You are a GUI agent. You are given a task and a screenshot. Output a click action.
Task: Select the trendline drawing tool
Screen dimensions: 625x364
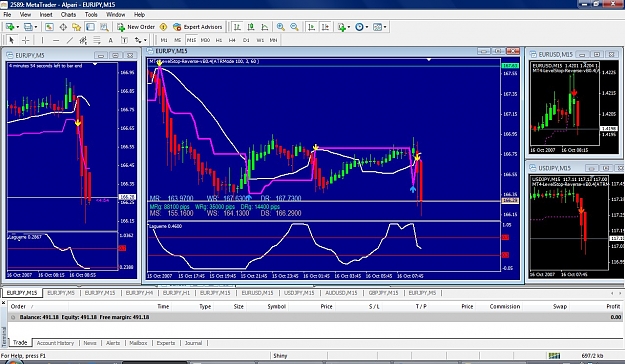(x=70, y=40)
